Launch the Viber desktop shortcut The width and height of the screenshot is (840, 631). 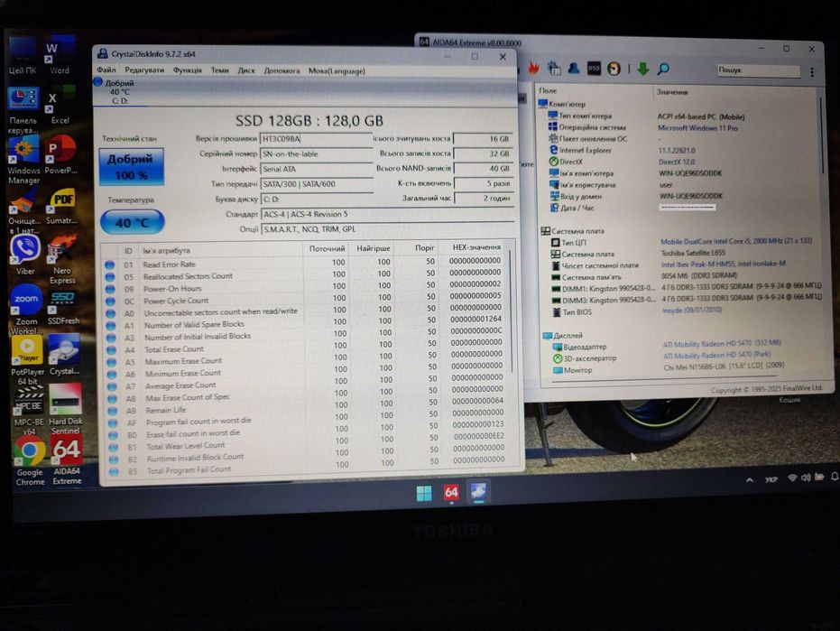(24, 255)
